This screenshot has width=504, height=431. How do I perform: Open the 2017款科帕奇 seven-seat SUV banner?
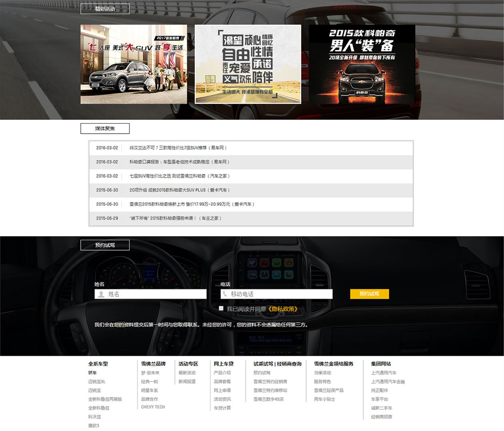pyautogui.click(x=134, y=64)
